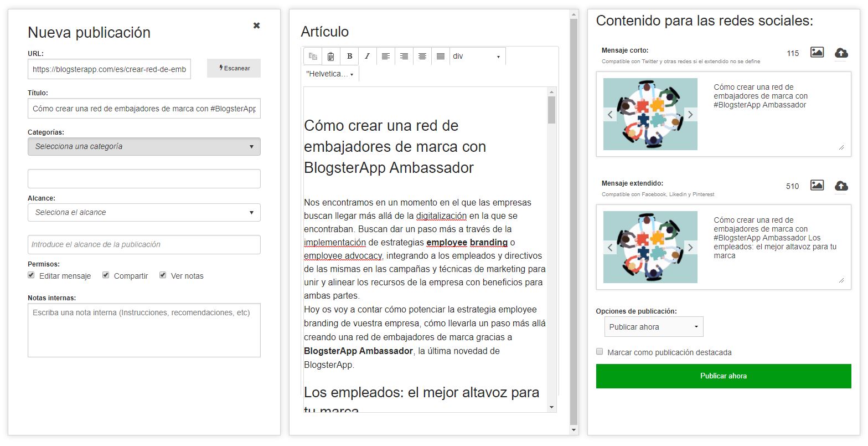Click the URL input field

(109, 69)
